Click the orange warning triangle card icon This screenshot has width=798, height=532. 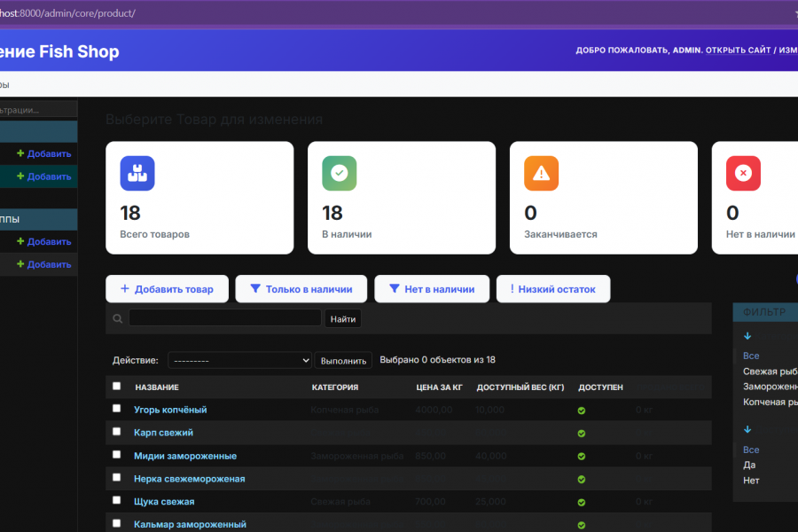tap(541, 173)
